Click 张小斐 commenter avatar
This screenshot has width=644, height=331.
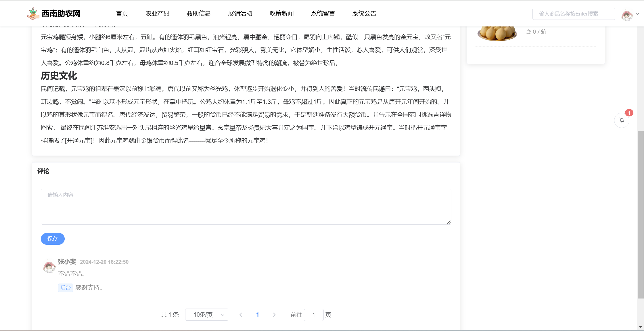pos(49,267)
